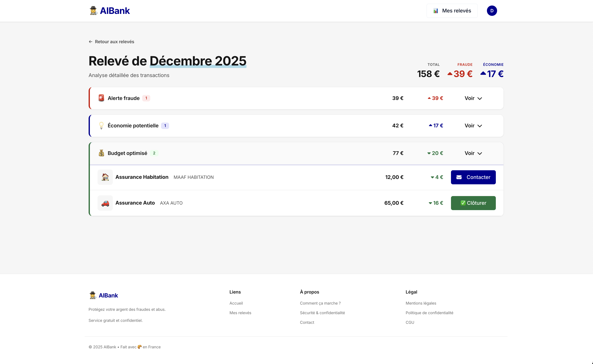The width and height of the screenshot is (593, 364).
Task: Open the D user avatar menu
Action: (x=492, y=11)
